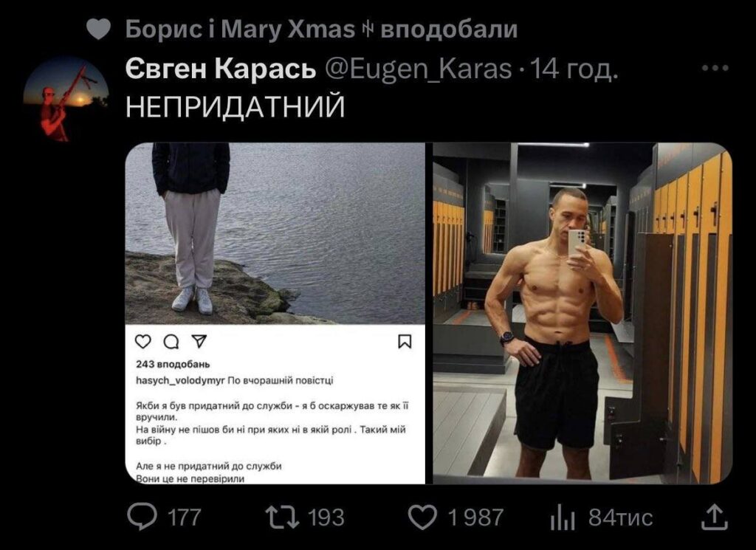Click the hasych_volodymyr username
Viewport: 756px width, 550px height.
pos(180,380)
